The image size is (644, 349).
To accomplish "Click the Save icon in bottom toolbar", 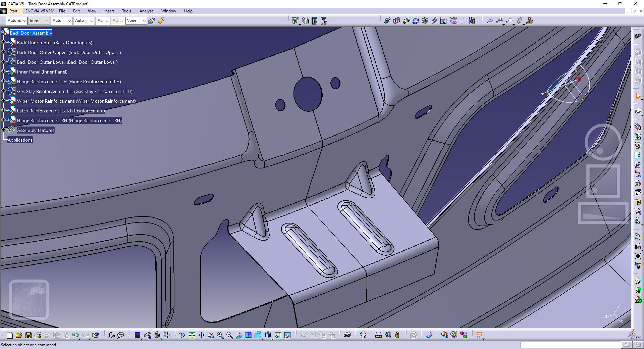I will click(x=29, y=335).
